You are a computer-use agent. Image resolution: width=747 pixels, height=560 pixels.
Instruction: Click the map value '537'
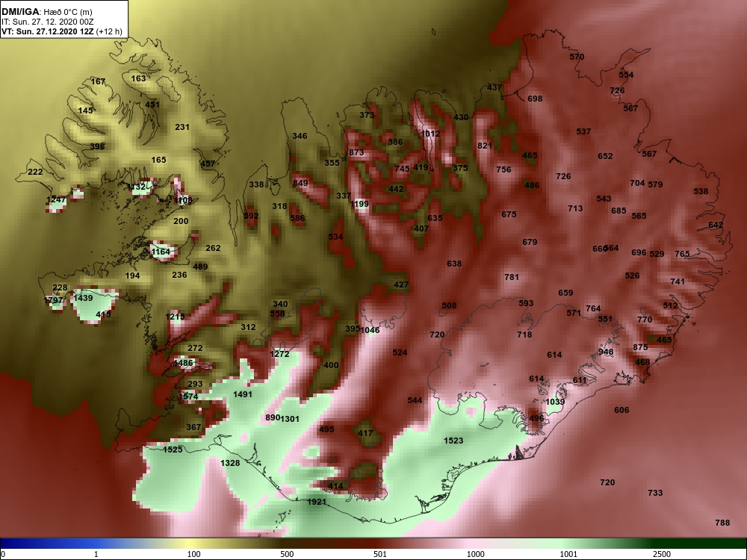tap(583, 131)
